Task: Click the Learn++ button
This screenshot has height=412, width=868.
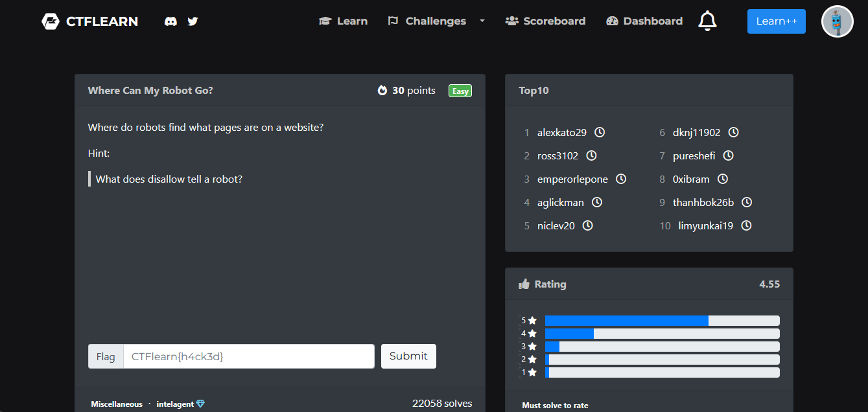Action: coord(776,21)
